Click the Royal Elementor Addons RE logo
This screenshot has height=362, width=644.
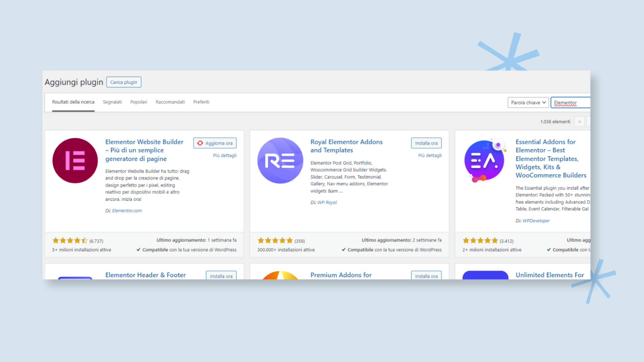[x=280, y=161]
